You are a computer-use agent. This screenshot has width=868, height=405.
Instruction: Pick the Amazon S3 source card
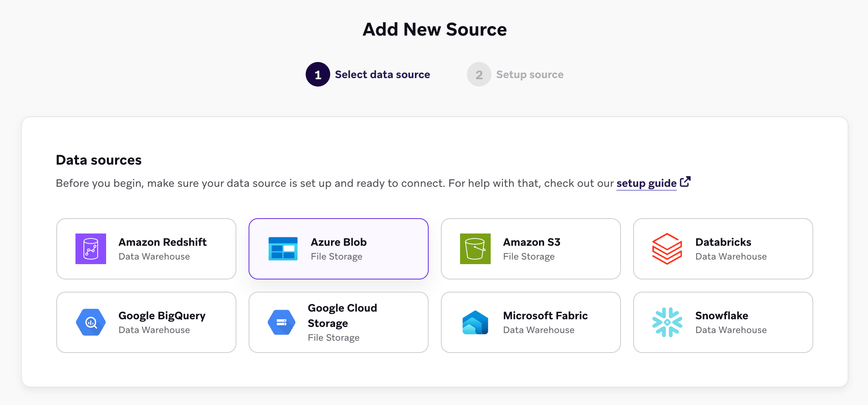531,249
